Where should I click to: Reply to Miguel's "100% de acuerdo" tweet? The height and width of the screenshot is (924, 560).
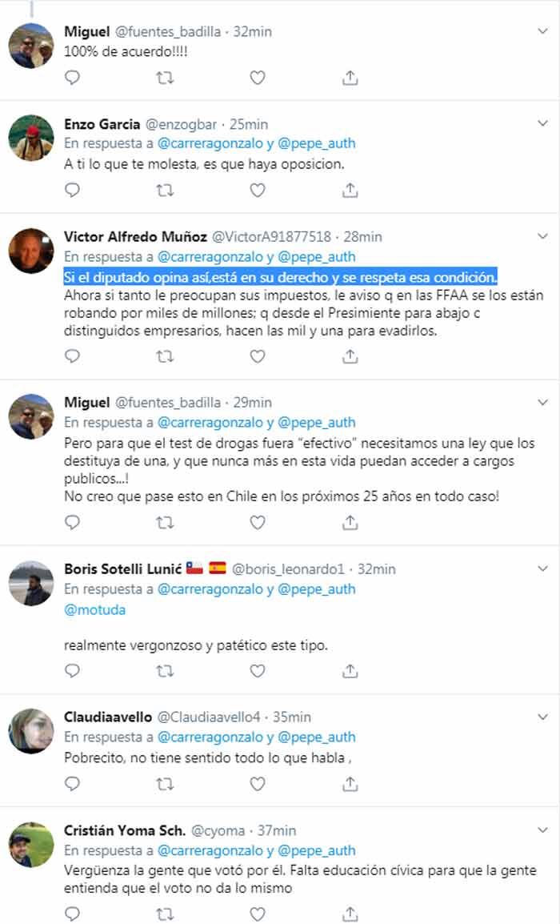point(72,78)
